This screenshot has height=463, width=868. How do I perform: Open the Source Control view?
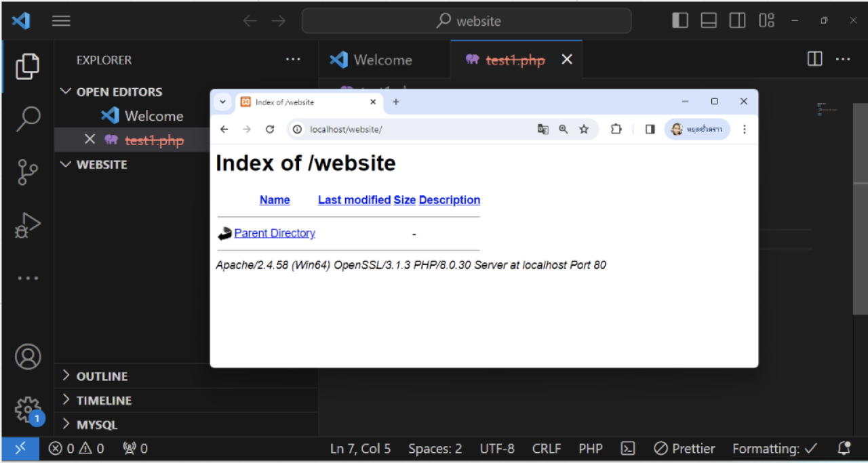click(28, 172)
